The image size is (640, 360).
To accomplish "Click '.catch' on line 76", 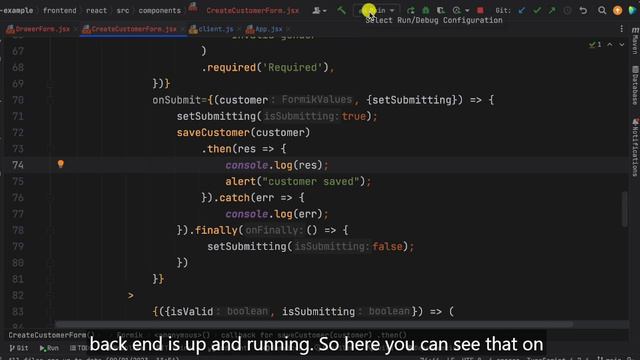I will (232, 198).
